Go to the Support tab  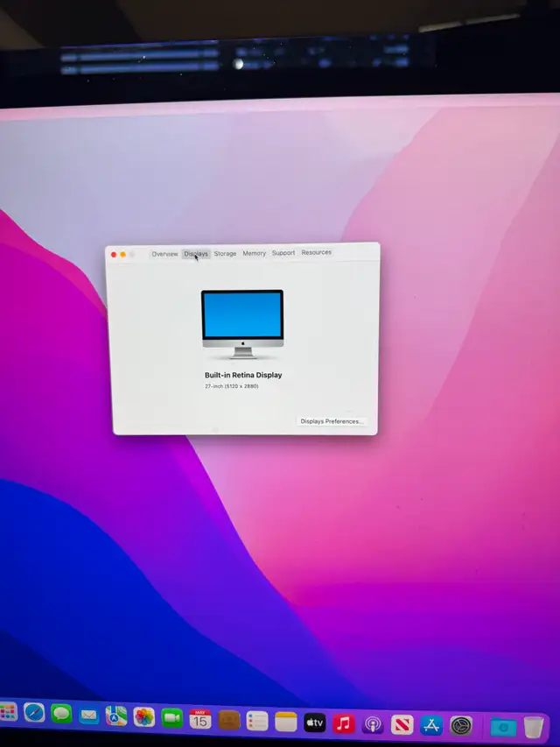(x=283, y=252)
